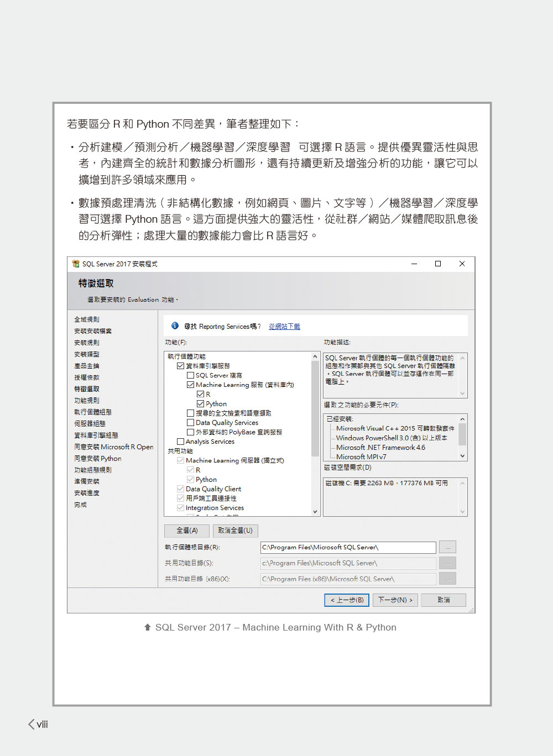Toggle Integration Services checkbox
Image resolution: width=553 pixels, height=756 pixels.
(180, 507)
